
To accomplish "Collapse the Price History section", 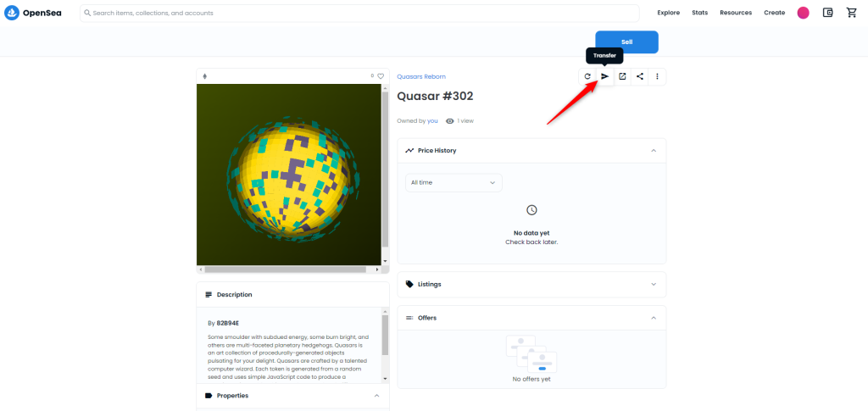I will click(x=654, y=151).
